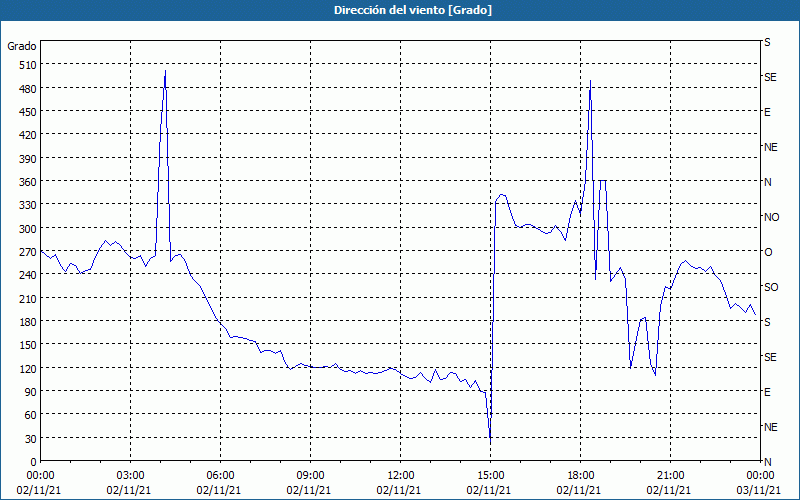This screenshot has height=500, width=800.
Task: Select the 510 value on the degree axis
Action: coord(28,65)
